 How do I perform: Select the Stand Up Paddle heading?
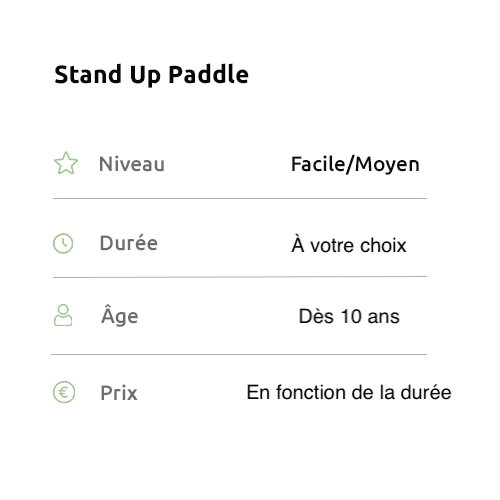coord(152,75)
